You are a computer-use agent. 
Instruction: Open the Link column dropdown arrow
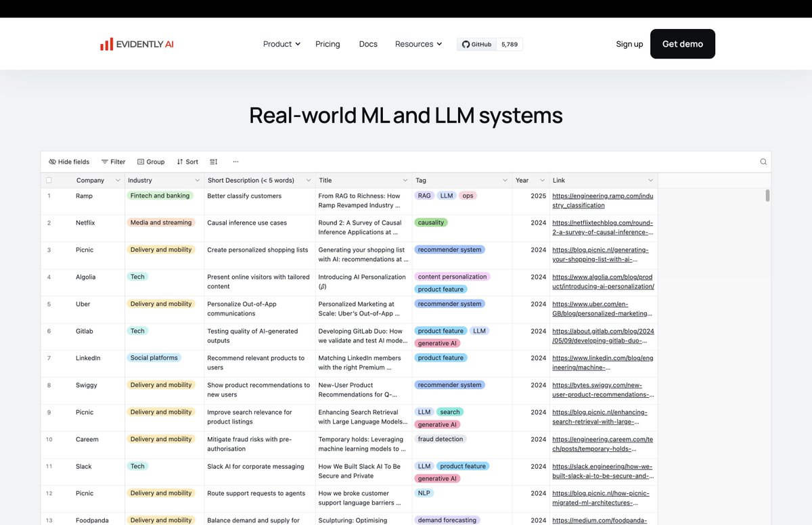click(650, 181)
